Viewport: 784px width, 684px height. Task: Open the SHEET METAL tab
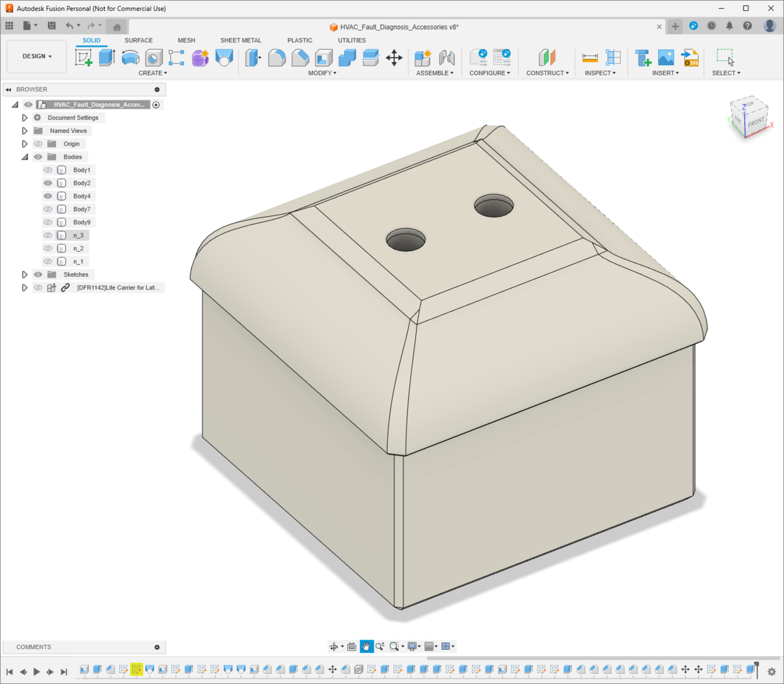tap(241, 40)
